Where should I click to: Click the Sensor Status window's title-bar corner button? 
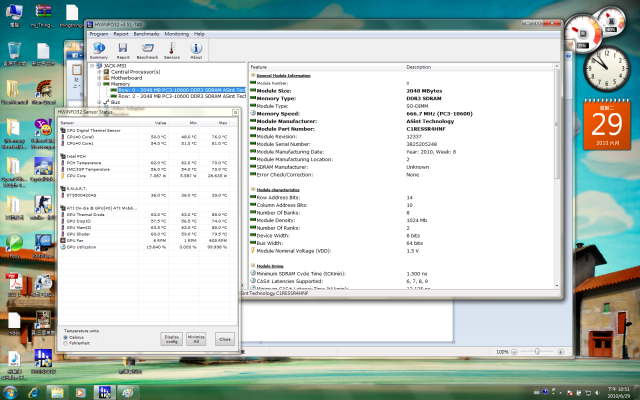(235, 112)
